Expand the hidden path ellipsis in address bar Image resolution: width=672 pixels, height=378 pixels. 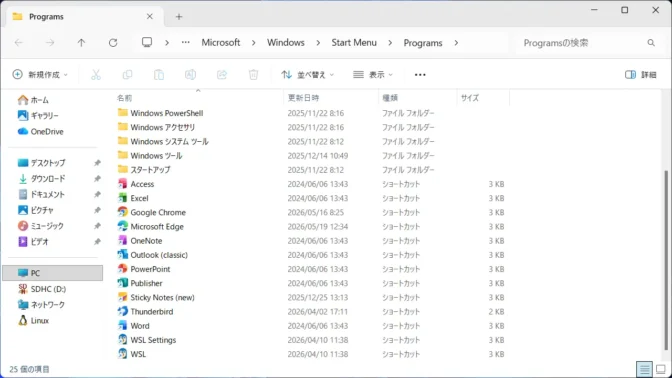(186, 42)
